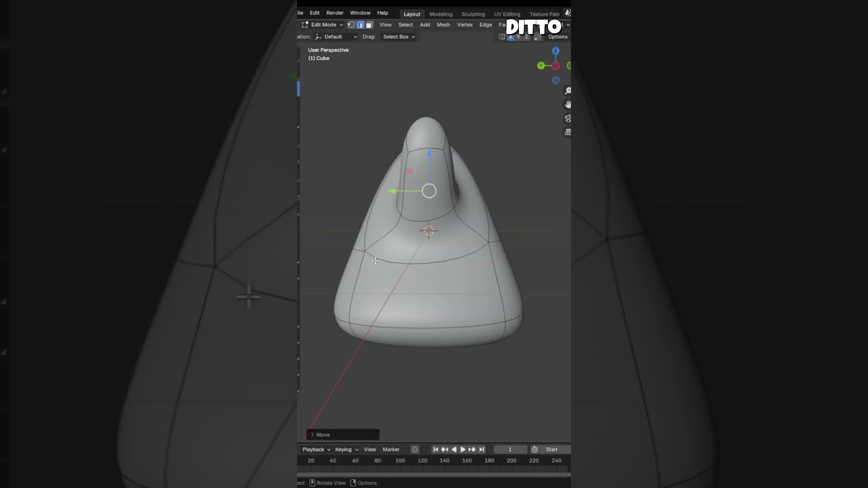
Task: Click the current frame field showing 1
Action: tap(510, 449)
